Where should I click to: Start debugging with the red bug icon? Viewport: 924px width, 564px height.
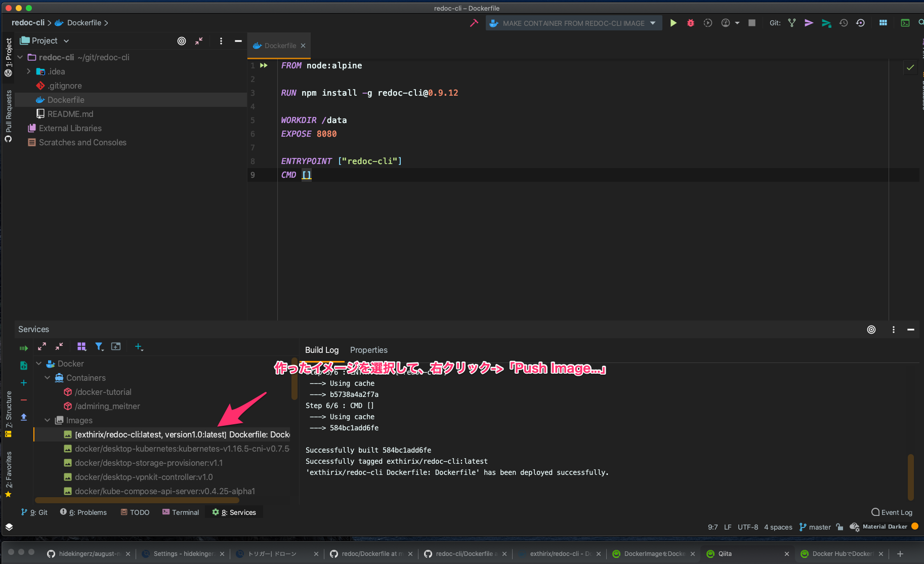tap(691, 23)
